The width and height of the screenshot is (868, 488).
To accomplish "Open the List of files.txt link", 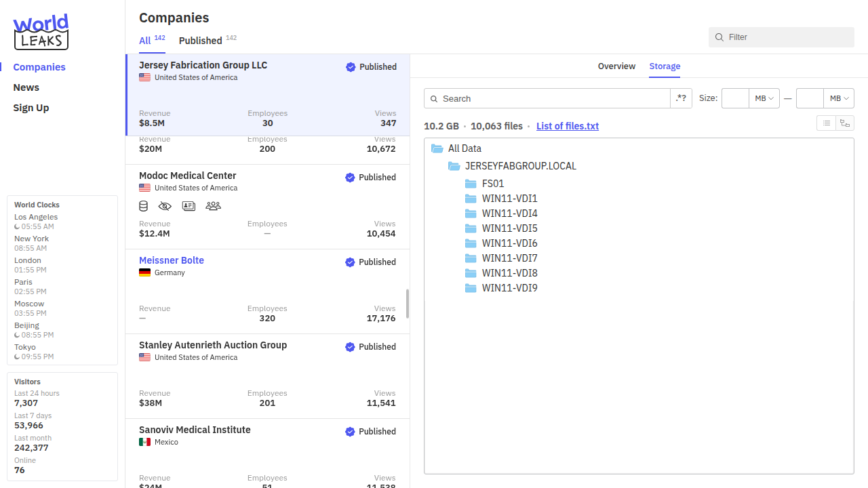I will pyautogui.click(x=567, y=126).
